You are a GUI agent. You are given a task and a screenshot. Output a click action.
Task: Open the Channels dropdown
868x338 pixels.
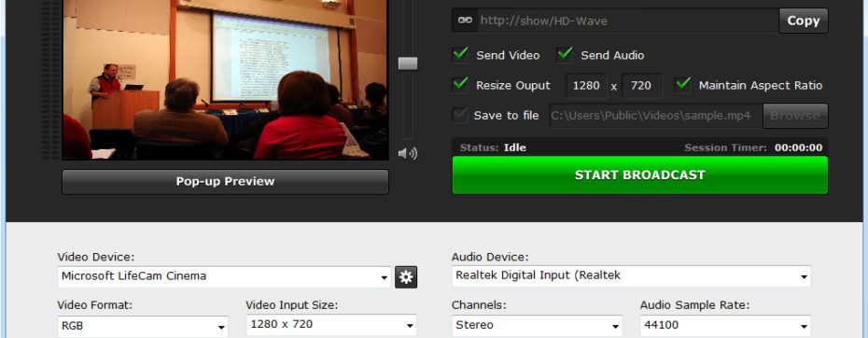click(x=537, y=326)
